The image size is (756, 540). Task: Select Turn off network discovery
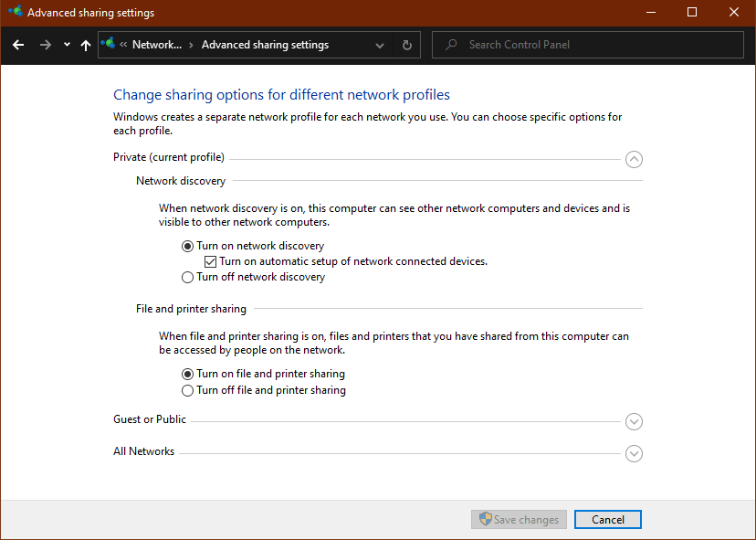(187, 277)
